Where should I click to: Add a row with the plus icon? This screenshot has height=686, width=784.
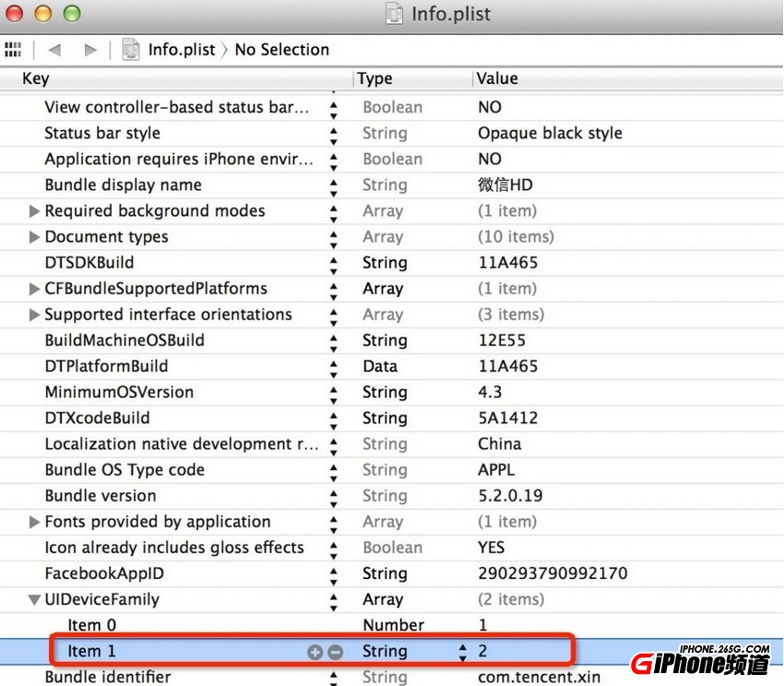[x=315, y=651]
